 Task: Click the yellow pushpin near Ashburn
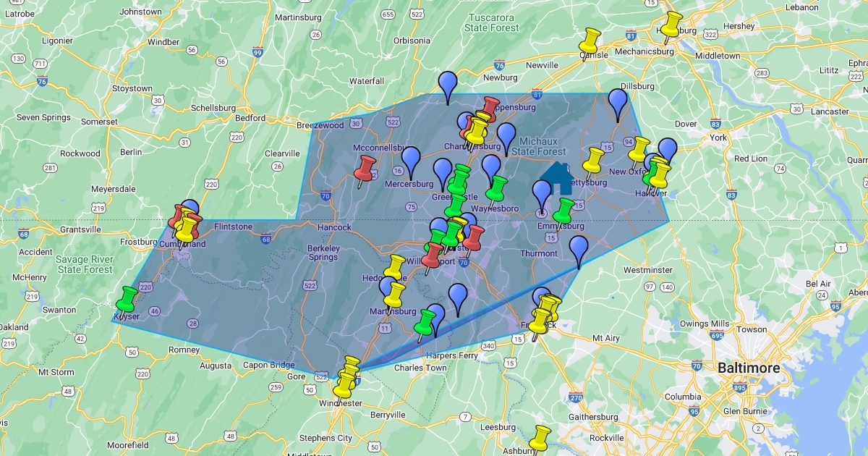pyautogui.click(x=540, y=437)
